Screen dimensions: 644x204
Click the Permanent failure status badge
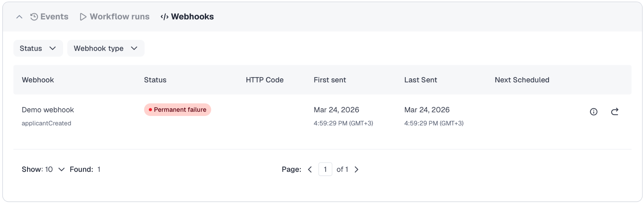(177, 110)
